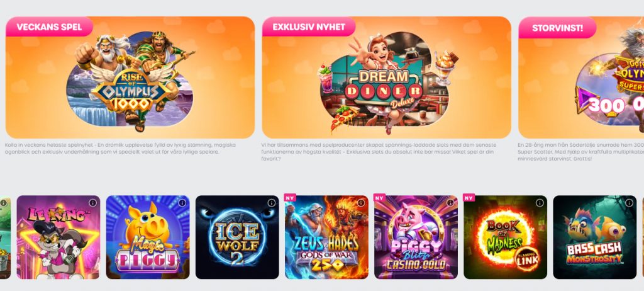Image resolution: width=644 pixels, height=291 pixels.
Task: Launch Book of Madness Flaming Link game
Action: click(x=506, y=237)
